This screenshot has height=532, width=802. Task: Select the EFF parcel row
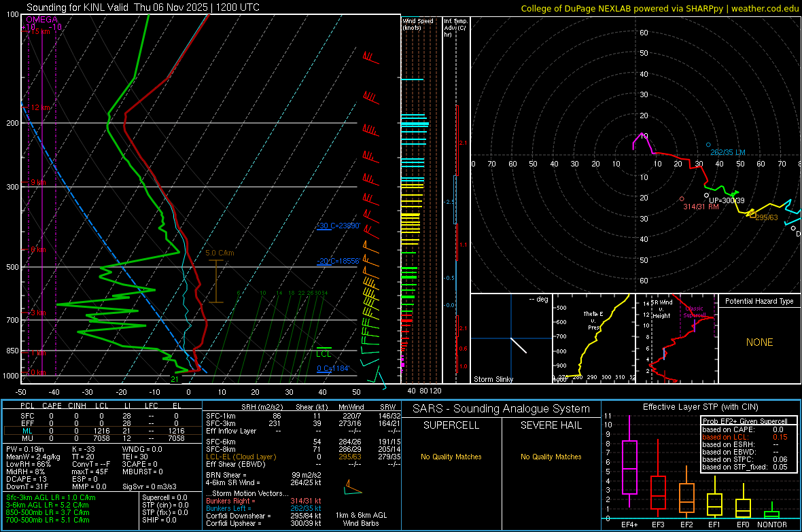pos(102,423)
